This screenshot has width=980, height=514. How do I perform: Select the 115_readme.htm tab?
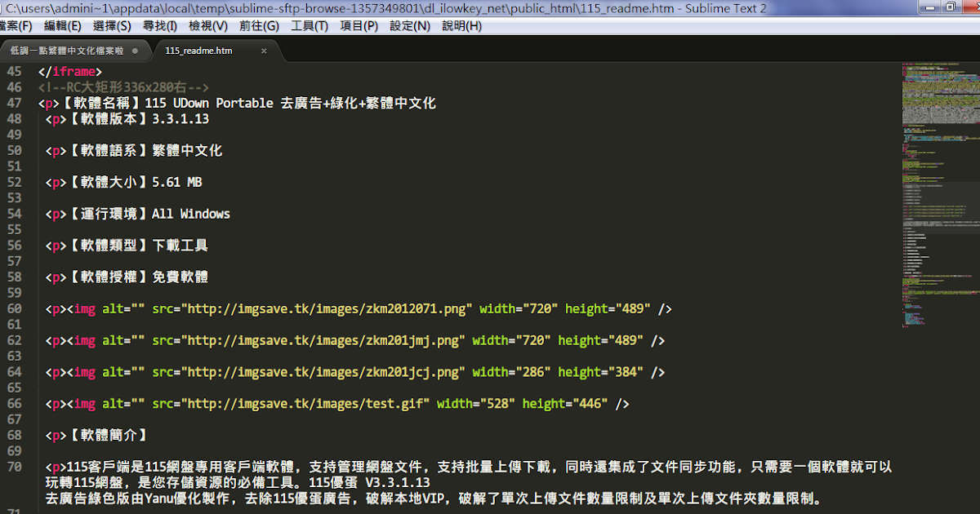(198, 51)
